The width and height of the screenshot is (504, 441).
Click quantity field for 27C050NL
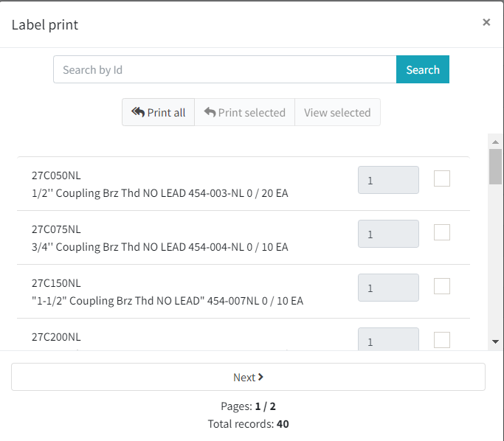tap(388, 181)
